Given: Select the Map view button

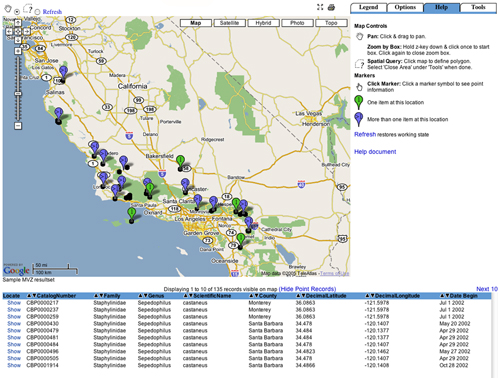Looking at the screenshot, I should (196, 23).
